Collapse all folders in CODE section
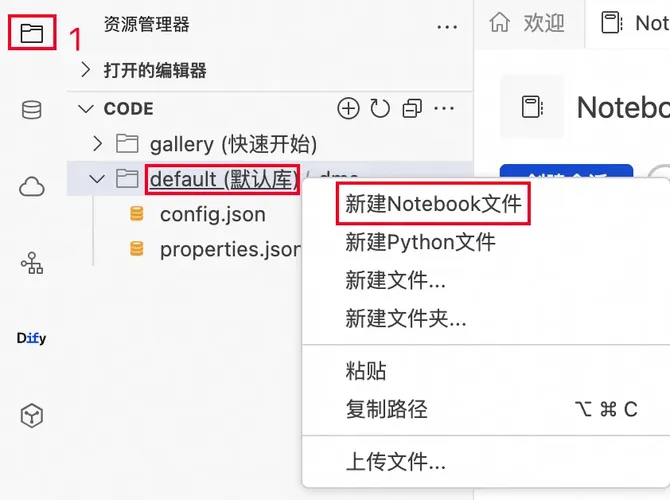 [412, 108]
